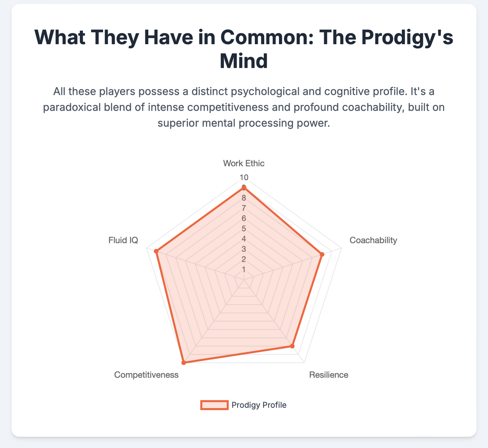
Task: Click the scale tick label 5
Action: tap(244, 229)
